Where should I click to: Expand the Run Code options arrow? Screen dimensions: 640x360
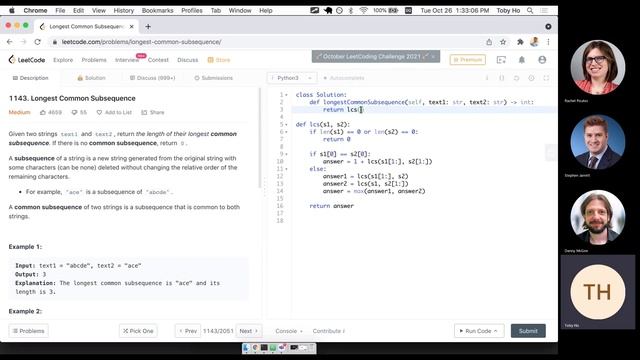[x=496, y=331]
